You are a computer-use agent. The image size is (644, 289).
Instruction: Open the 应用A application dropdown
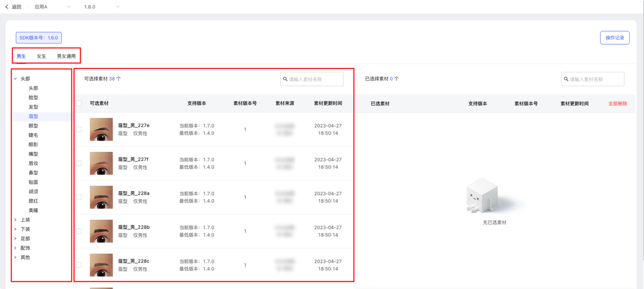52,7
